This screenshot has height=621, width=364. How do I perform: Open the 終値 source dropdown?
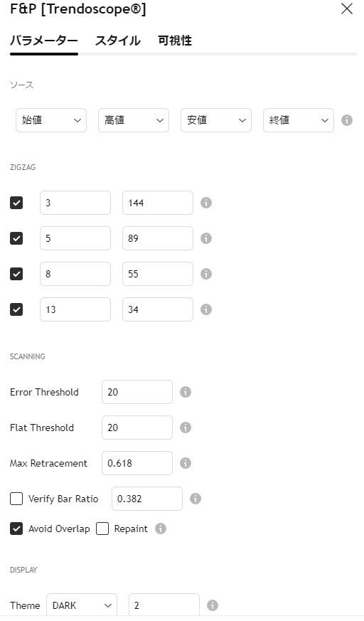click(x=299, y=120)
